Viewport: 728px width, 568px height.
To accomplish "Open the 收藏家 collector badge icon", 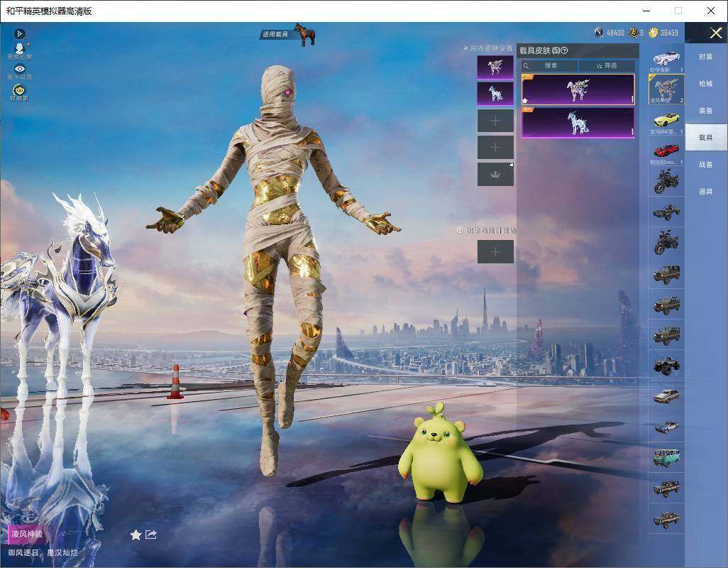I will tap(19, 92).
